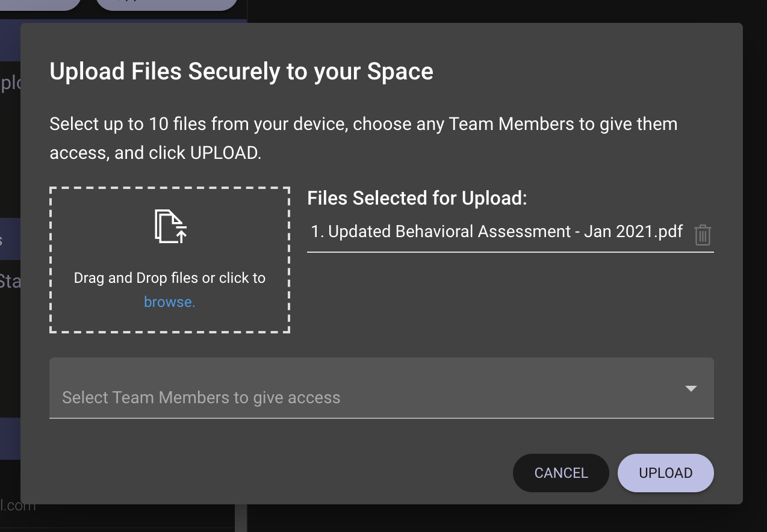Select the Updated Behavioral Assessment - Jan 2021.pdf entry

click(497, 232)
